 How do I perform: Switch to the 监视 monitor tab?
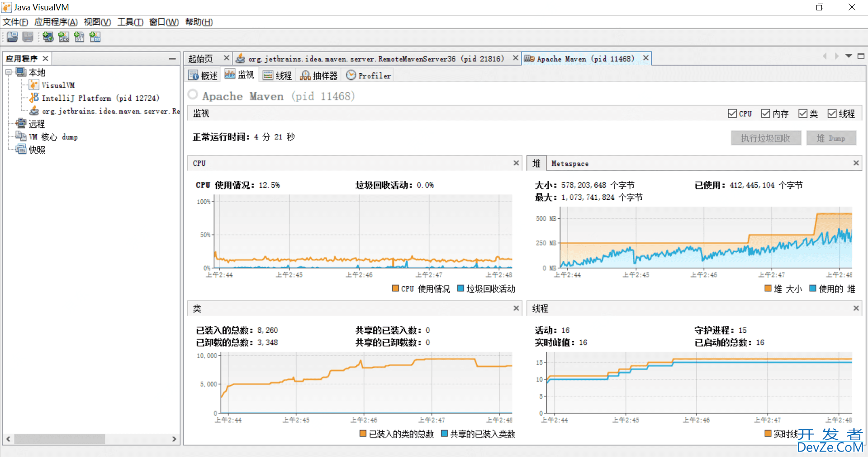(x=240, y=75)
